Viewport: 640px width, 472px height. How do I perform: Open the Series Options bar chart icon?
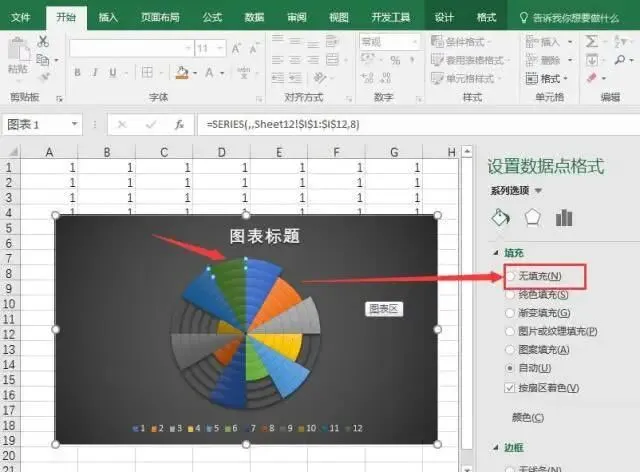pyautogui.click(x=564, y=217)
